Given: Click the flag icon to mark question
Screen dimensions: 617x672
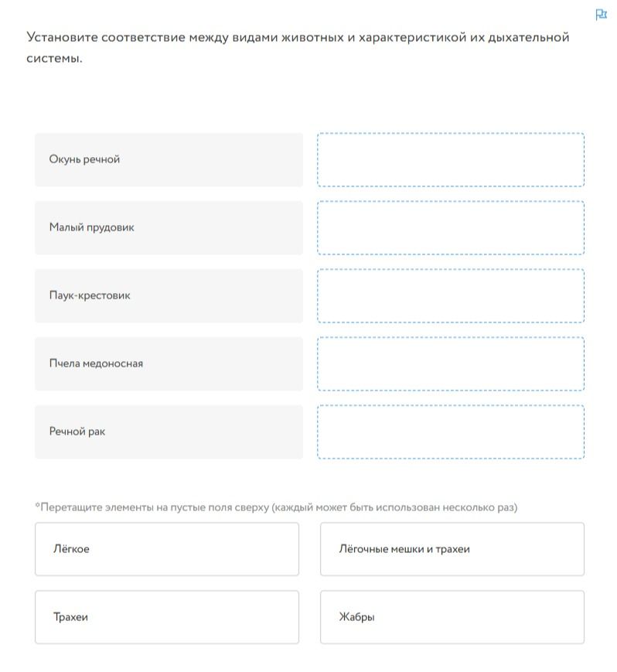Looking at the screenshot, I should (x=601, y=15).
